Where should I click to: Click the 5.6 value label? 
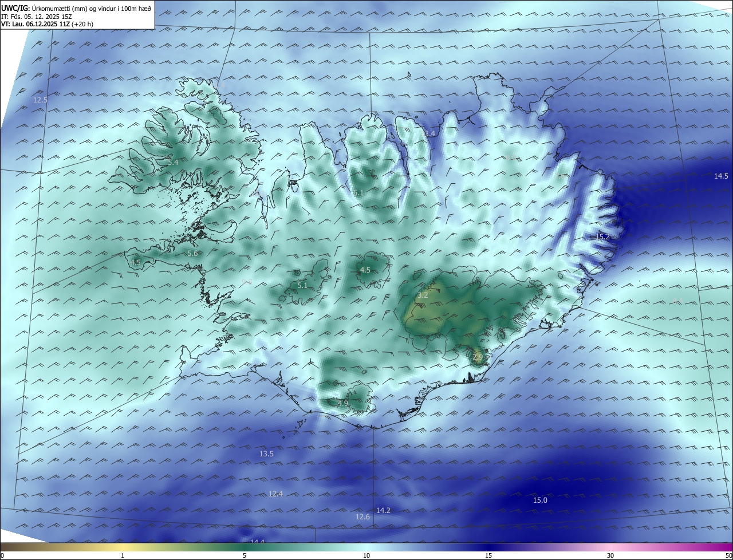pos(192,253)
